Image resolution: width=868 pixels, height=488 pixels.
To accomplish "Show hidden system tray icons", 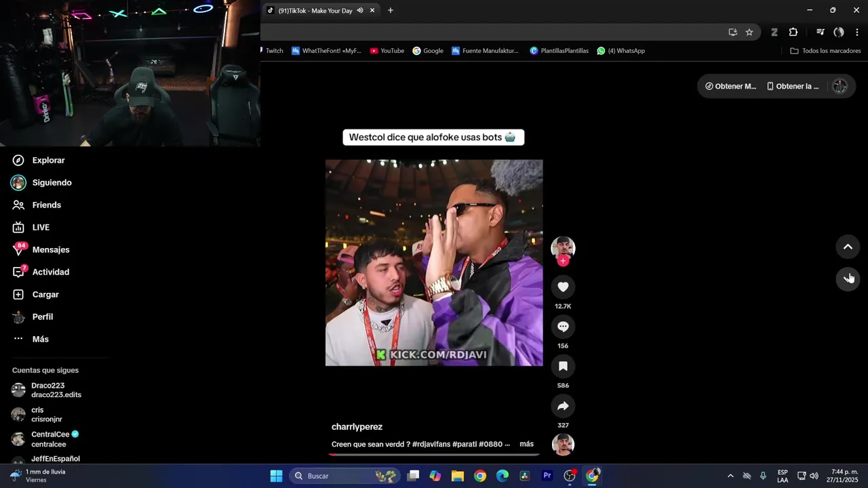I will pyautogui.click(x=730, y=476).
